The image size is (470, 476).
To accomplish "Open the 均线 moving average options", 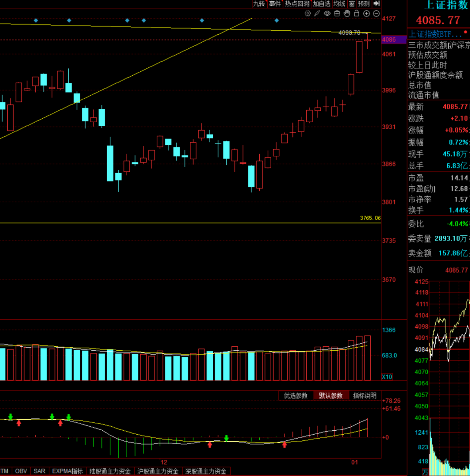I will [339, 3].
